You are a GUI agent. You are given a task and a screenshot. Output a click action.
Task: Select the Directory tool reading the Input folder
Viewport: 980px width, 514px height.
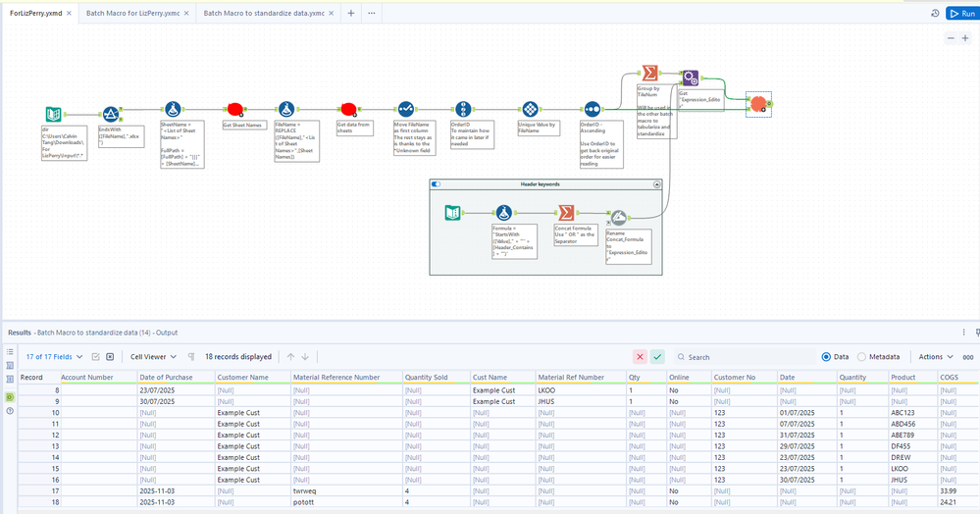[53, 115]
